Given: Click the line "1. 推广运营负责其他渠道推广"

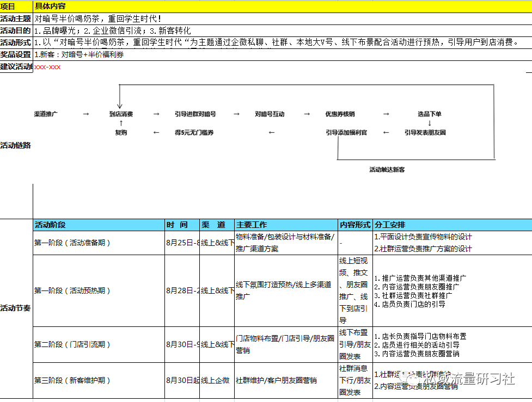Looking at the screenshot, I should tap(420, 279).
